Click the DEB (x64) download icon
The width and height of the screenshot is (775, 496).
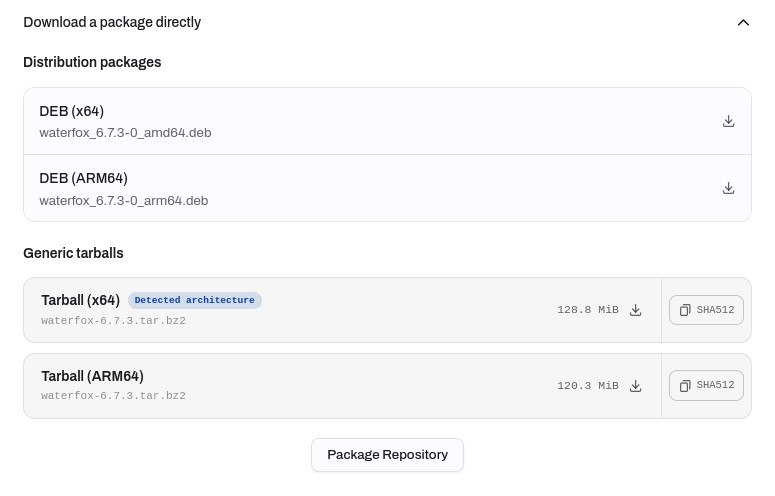(728, 121)
